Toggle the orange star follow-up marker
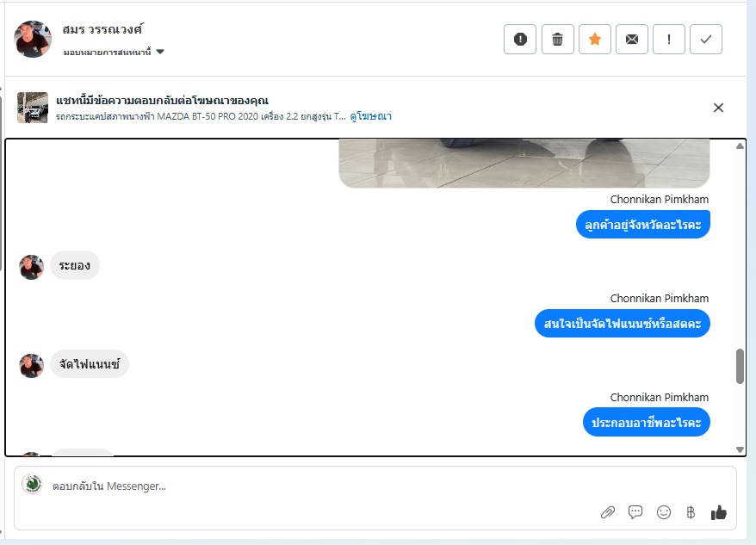 (594, 39)
